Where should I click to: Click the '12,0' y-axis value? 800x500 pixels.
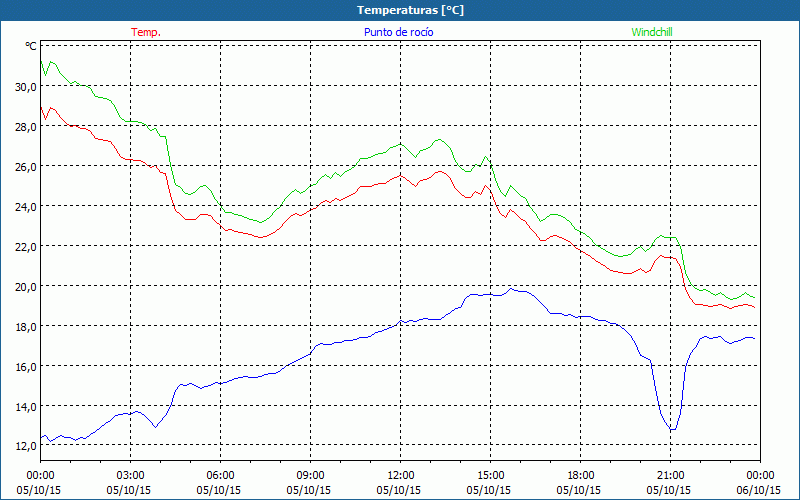pyautogui.click(x=26, y=446)
